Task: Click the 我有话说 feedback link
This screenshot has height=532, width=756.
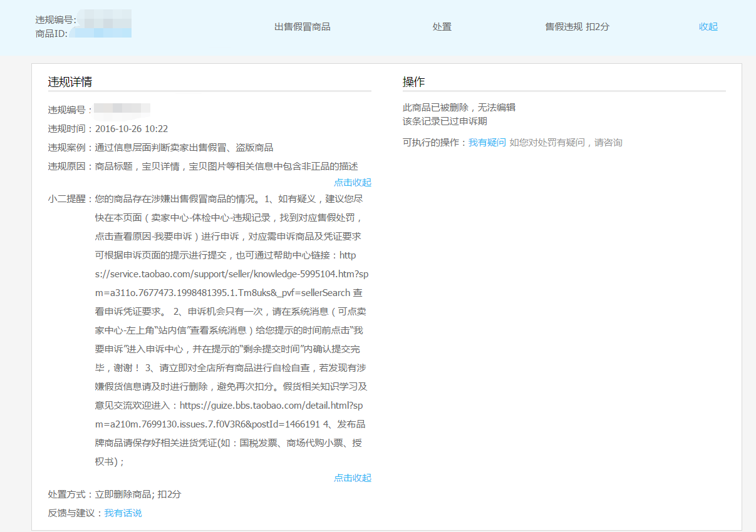Action: coord(123,513)
